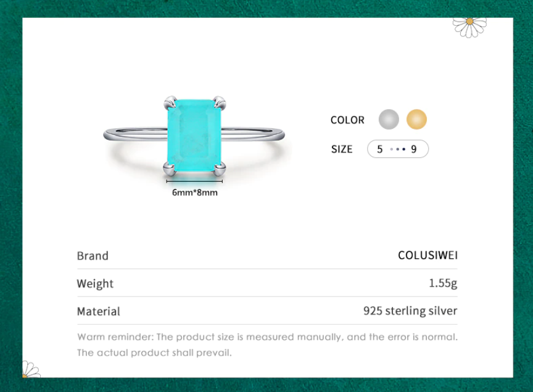Click the daisy flower icon at top right
The height and width of the screenshot is (392, 533).
point(469,27)
